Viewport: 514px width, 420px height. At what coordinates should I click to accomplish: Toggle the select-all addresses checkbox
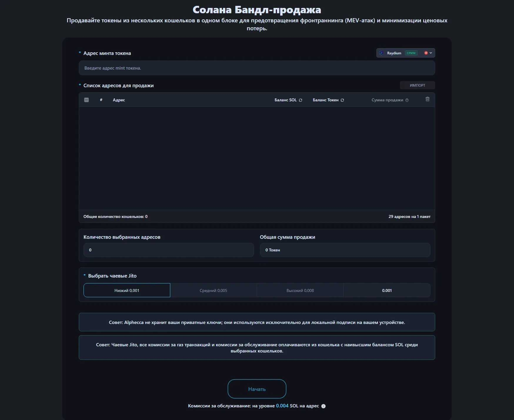pyautogui.click(x=86, y=100)
